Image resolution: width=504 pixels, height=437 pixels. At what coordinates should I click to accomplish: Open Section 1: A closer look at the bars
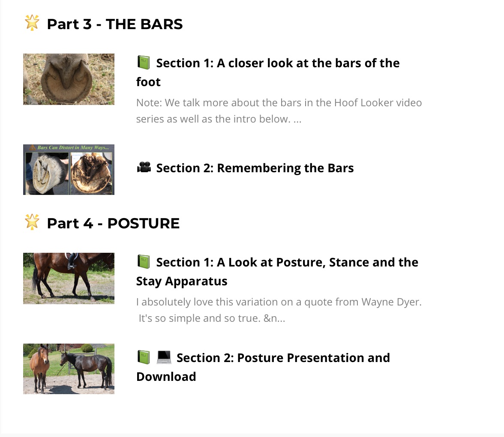click(x=268, y=72)
